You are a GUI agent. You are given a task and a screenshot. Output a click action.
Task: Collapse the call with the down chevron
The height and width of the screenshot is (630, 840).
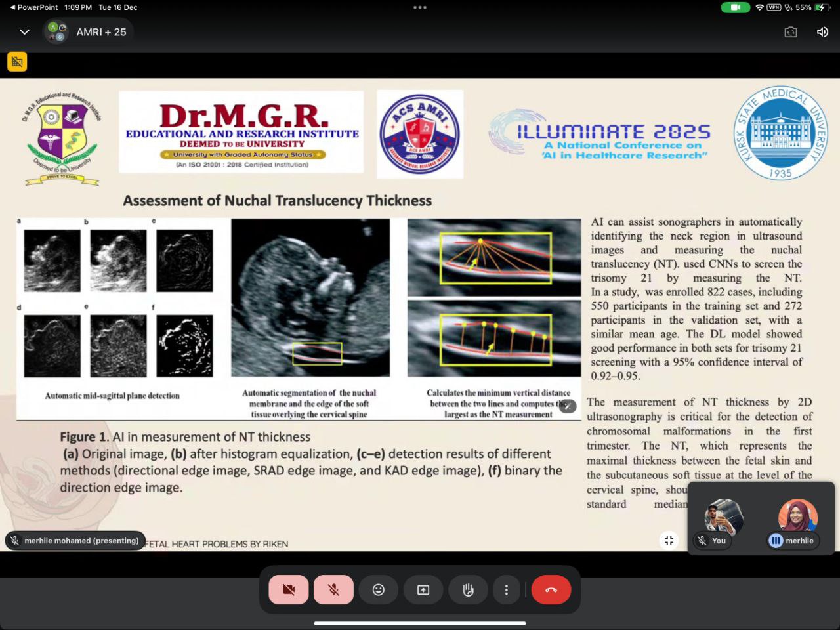pos(24,32)
